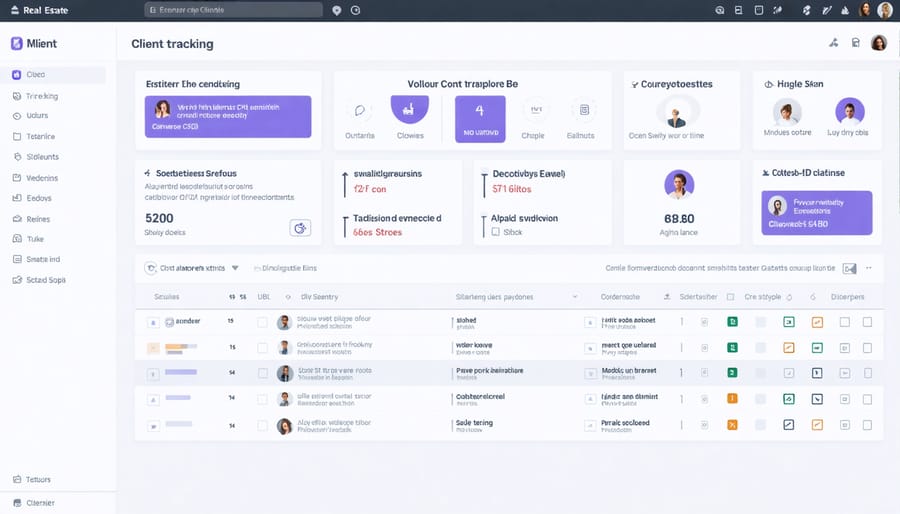Viewport: 900px width, 514px height.
Task: Open Treeking in the left sidebar
Action: click(x=41, y=96)
